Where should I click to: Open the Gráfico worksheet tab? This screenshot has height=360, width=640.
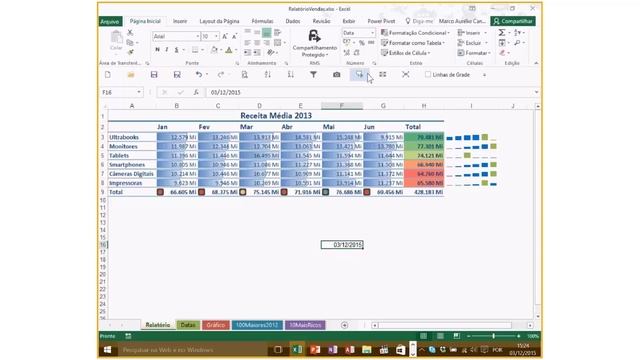click(x=216, y=325)
